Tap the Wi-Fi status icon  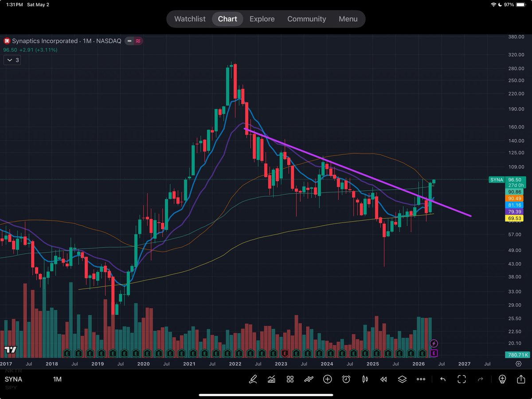[494, 4]
